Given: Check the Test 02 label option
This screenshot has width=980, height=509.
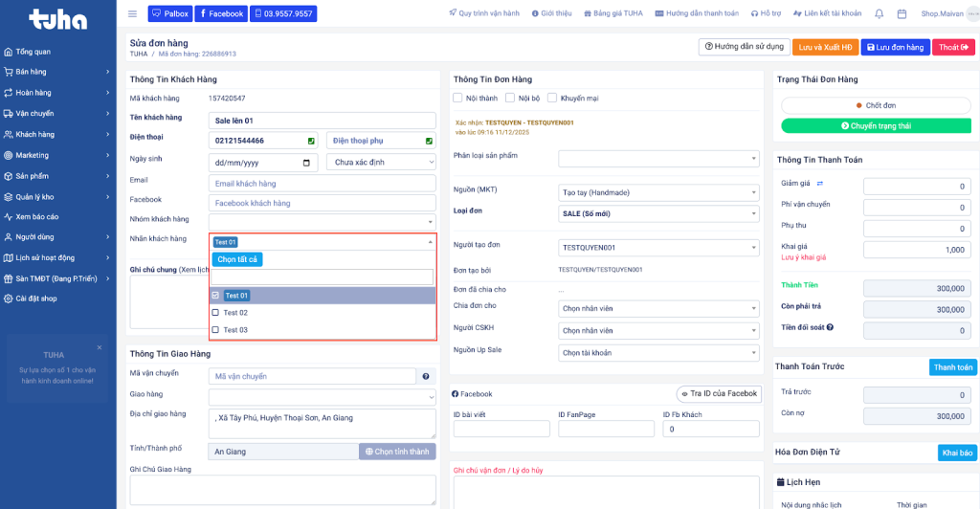Looking at the screenshot, I should click(x=216, y=313).
